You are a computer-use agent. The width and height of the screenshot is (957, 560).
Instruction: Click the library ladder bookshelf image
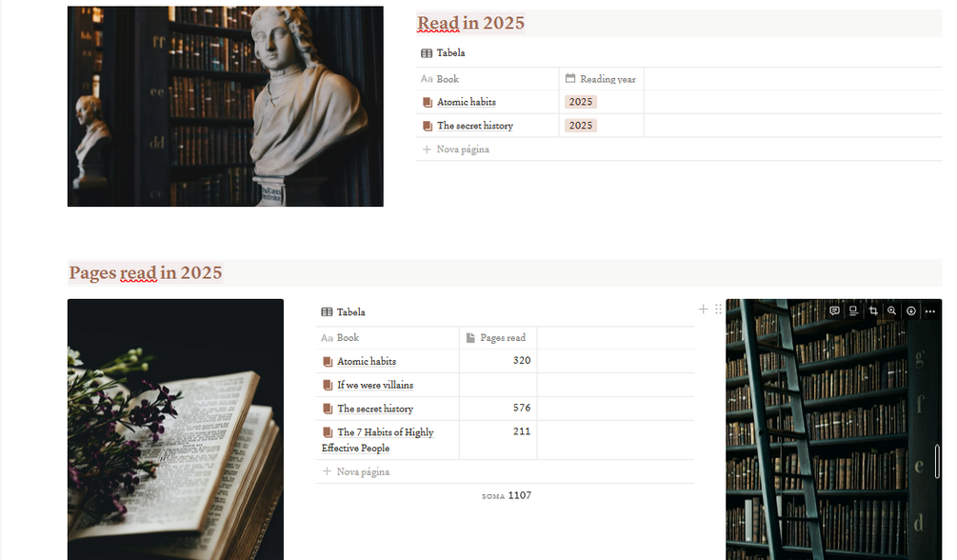tap(834, 430)
